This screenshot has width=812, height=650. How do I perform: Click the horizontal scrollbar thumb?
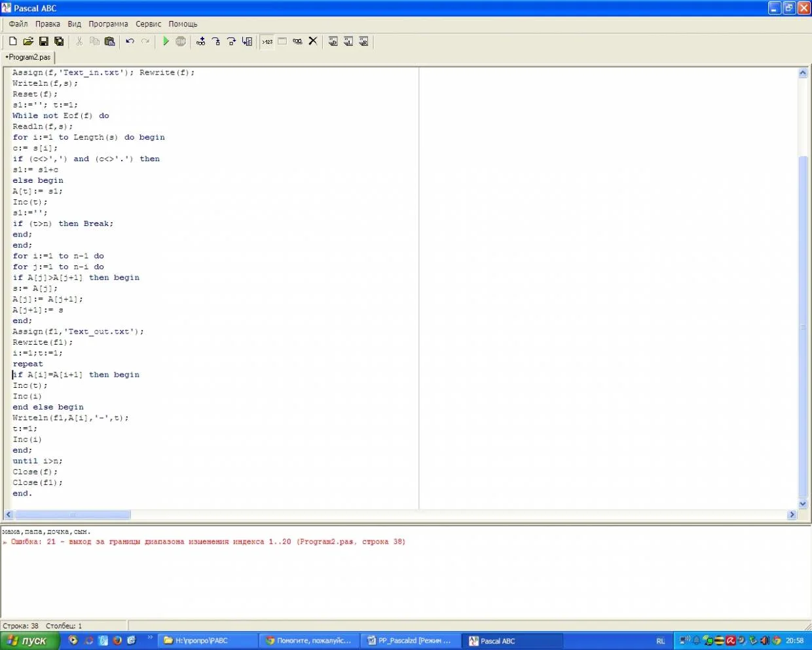pyautogui.click(x=73, y=515)
